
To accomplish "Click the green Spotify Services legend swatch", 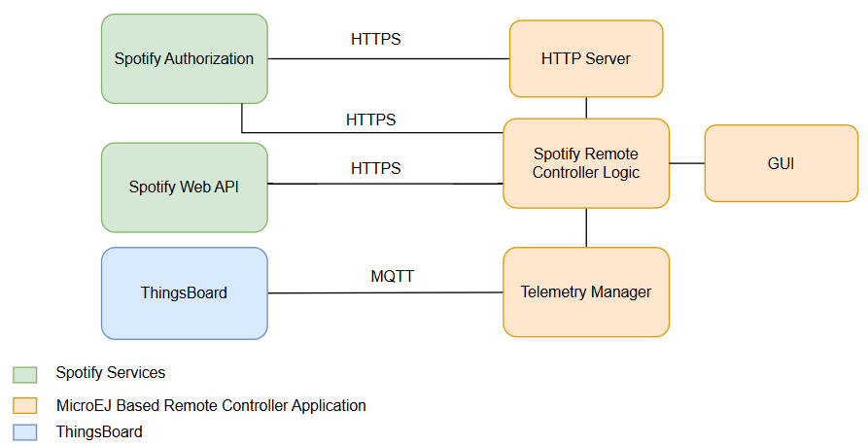I will point(25,375).
